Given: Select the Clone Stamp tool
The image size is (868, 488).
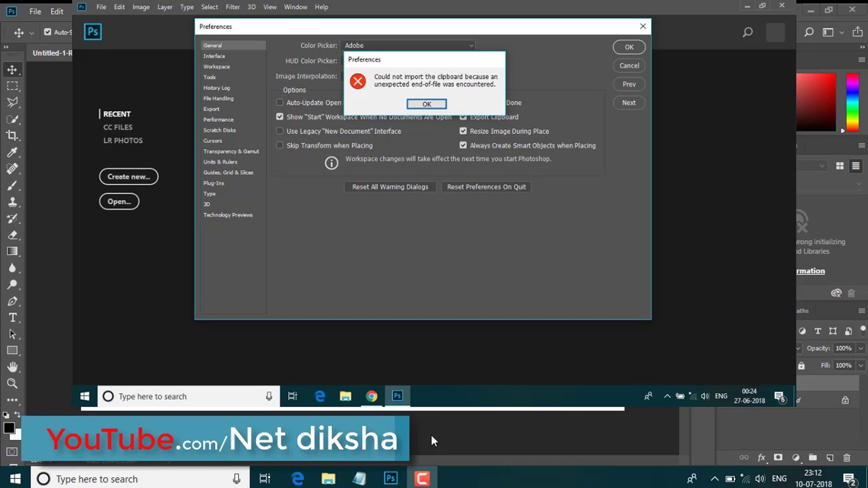Looking at the screenshot, I should (13, 201).
